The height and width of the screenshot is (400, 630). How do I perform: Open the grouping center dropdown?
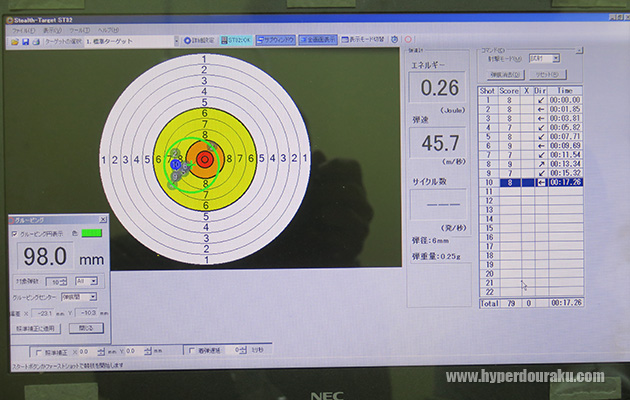point(93,297)
